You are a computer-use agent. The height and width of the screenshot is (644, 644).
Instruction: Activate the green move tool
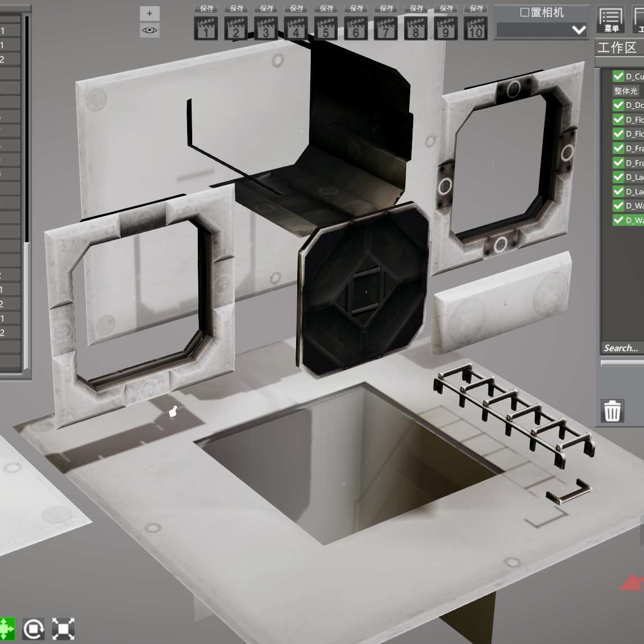pos(6,629)
